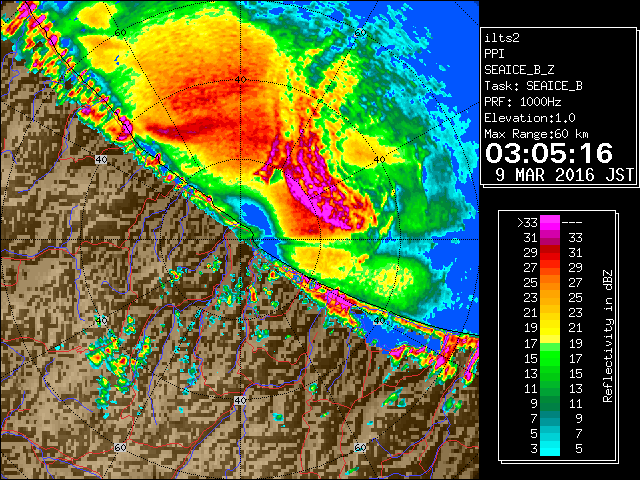The image size is (640, 480).
Task: Click the 40 km label due south on ring
Action: pos(240,400)
